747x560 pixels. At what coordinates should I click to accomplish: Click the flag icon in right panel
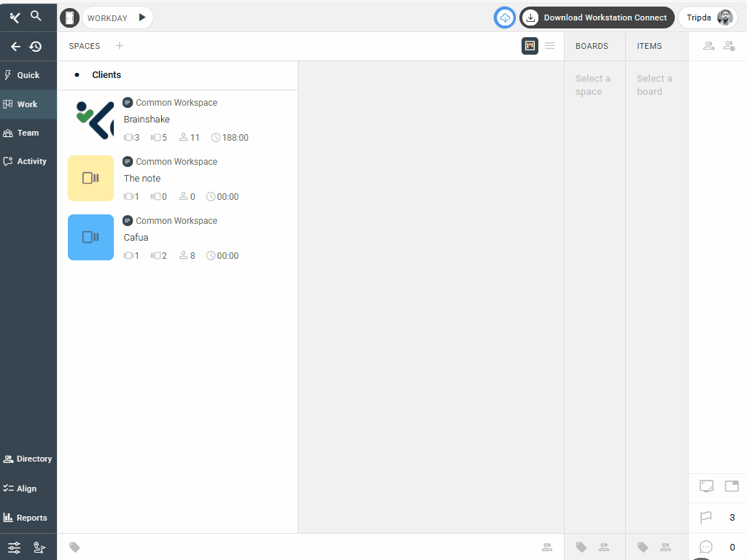click(x=705, y=518)
